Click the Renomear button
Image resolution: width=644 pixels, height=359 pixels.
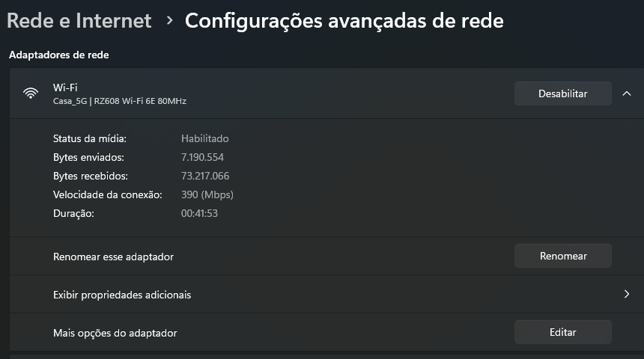[562, 256]
